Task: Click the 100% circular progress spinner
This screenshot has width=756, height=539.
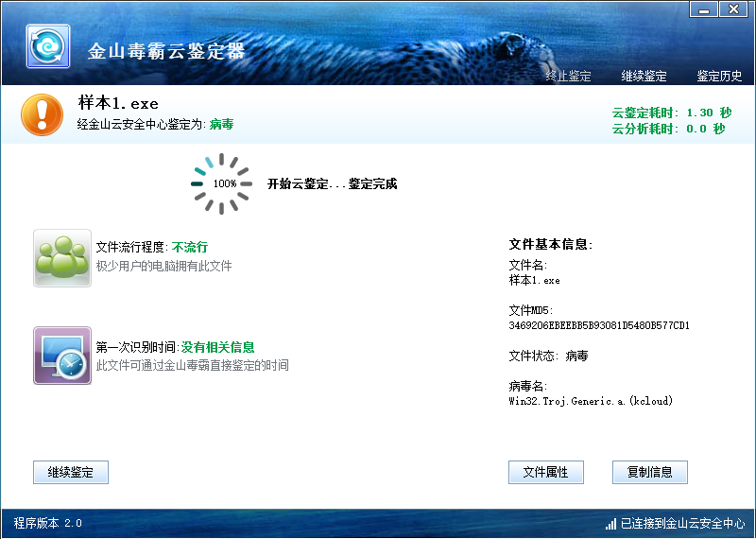Action: click(223, 183)
